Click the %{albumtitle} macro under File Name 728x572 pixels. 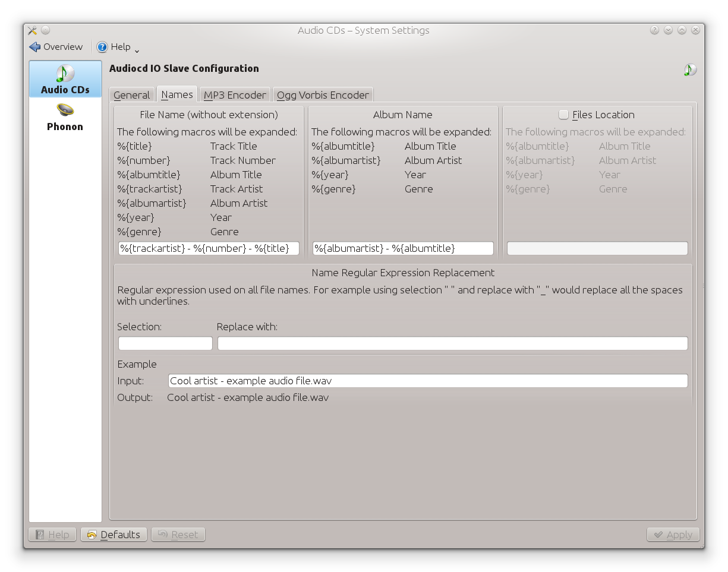(149, 175)
